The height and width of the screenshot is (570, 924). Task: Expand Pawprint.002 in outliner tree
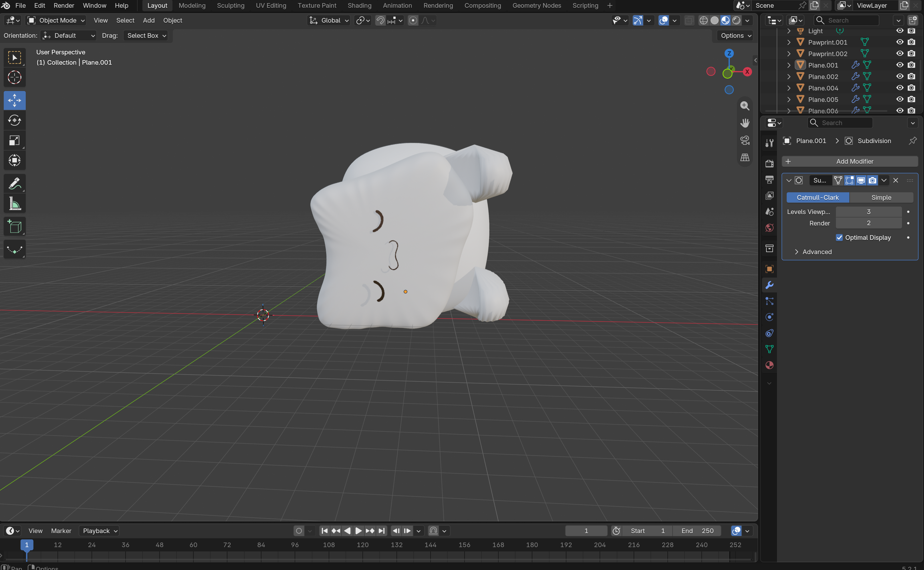(788, 54)
